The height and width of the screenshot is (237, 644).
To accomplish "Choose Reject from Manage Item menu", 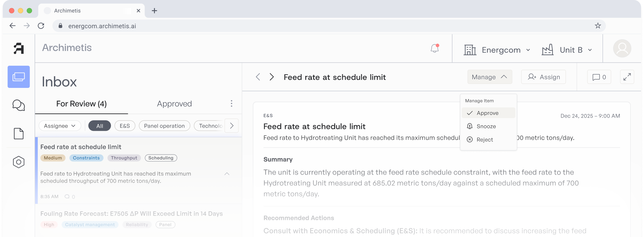I will [x=488, y=139].
